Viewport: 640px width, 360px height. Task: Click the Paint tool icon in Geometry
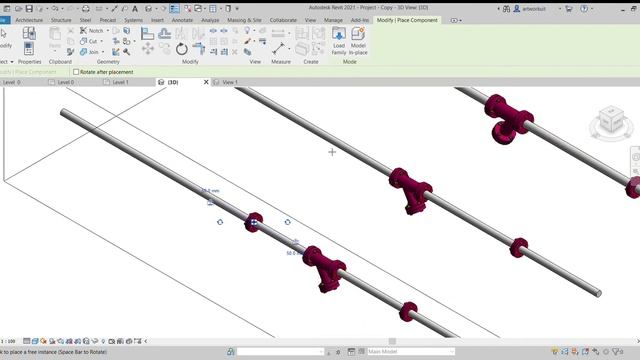coord(127,41)
